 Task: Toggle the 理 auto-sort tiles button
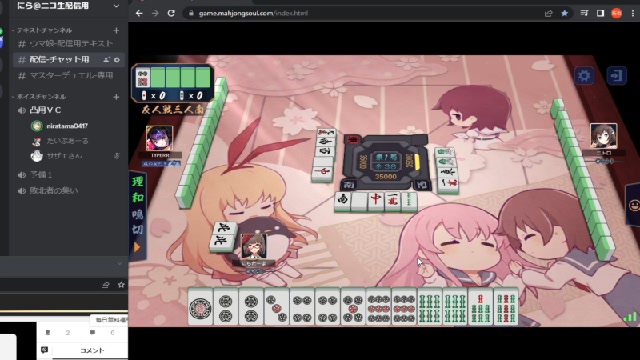[138, 181]
